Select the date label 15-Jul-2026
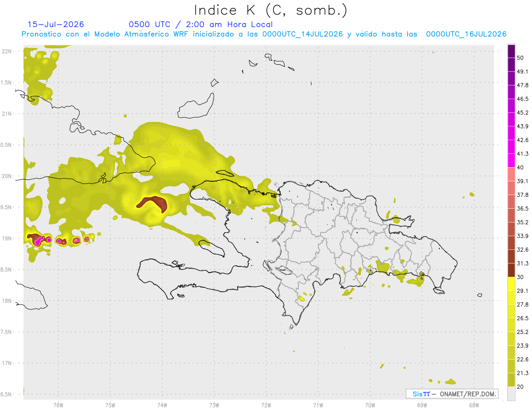This screenshot has width=532, height=411. pyautogui.click(x=56, y=24)
